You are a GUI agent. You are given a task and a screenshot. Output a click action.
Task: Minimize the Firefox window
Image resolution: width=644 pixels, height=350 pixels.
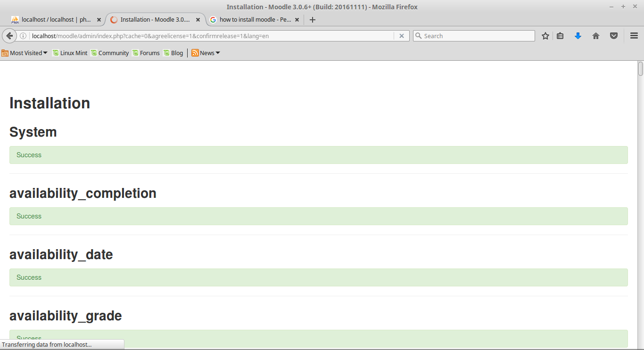pos(611,7)
